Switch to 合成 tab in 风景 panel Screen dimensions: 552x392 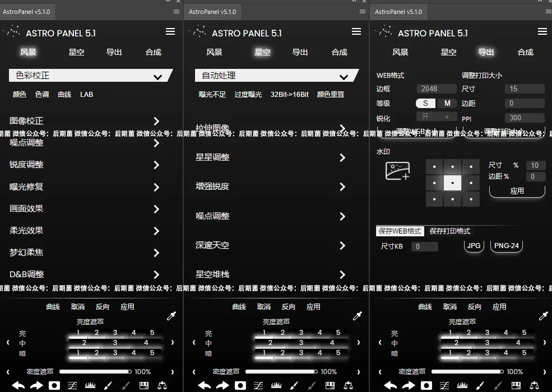[x=153, y=52]
